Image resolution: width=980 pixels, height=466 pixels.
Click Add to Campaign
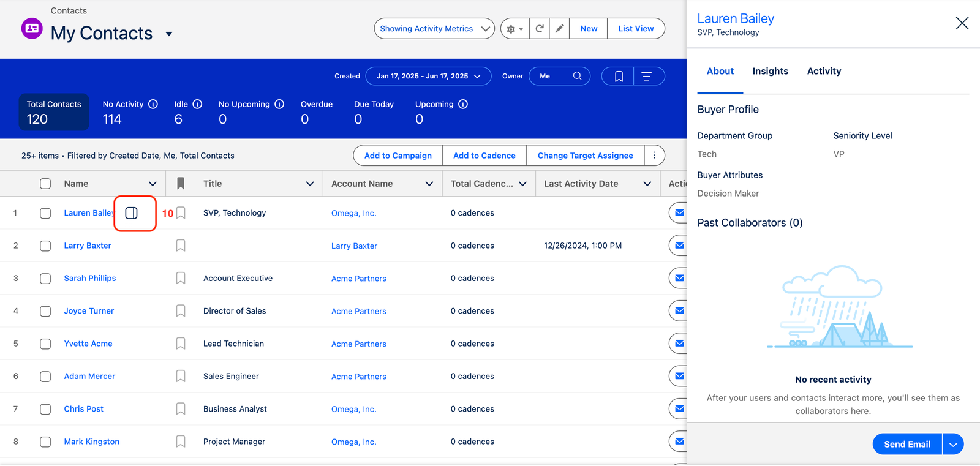[398, 156]
